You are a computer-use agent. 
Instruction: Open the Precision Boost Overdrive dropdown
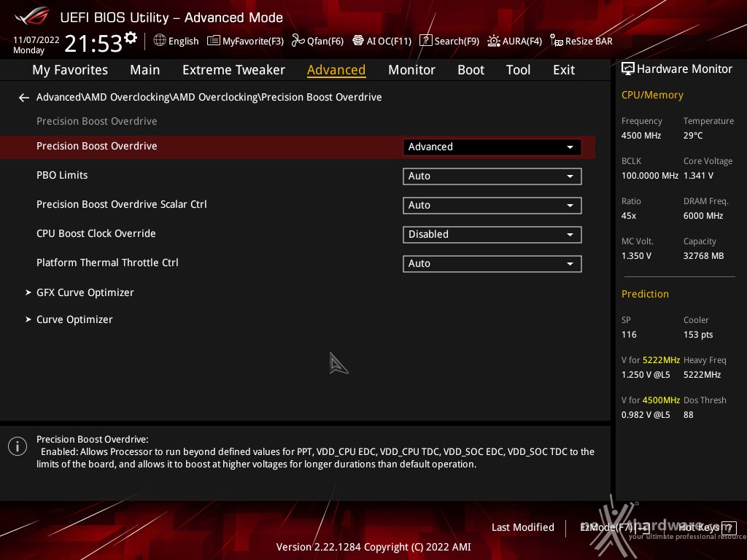[x=492, y=147]
